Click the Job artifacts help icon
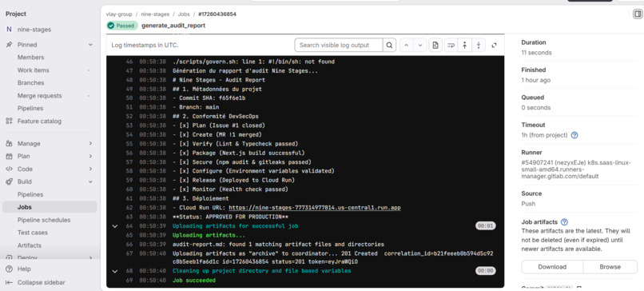This screenshot has width=644, height=291. click(564, 222)
